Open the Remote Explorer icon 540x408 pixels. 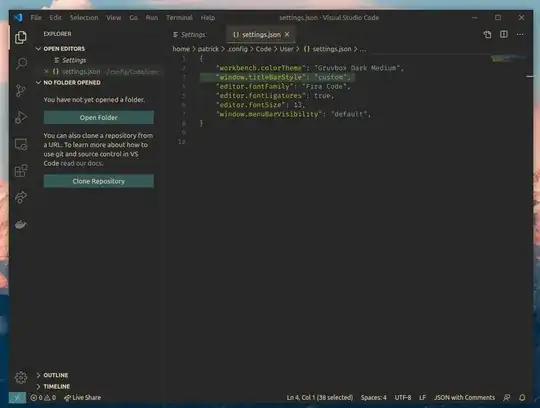tap(21, 144)
